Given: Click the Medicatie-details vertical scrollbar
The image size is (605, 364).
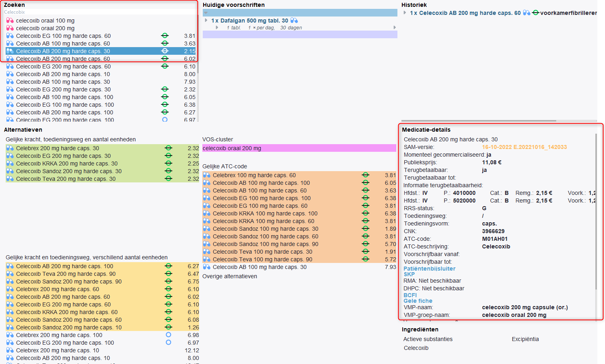Looking at the screenshot, I should pyautogui.click(x=596, y=211).
